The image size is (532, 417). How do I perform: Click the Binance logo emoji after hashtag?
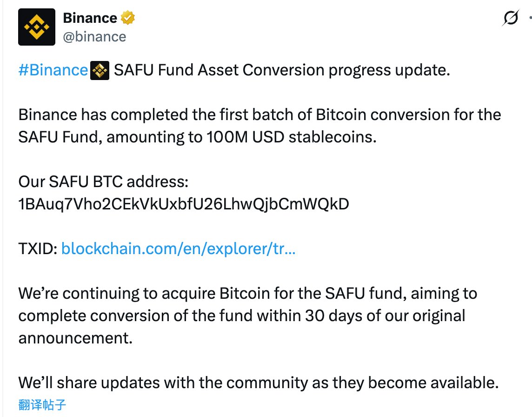point(100,70)
